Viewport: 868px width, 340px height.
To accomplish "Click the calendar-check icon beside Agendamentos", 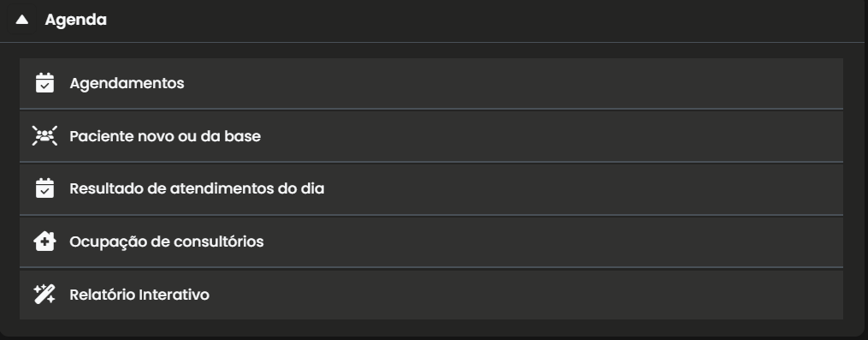I will click(44, 82).
